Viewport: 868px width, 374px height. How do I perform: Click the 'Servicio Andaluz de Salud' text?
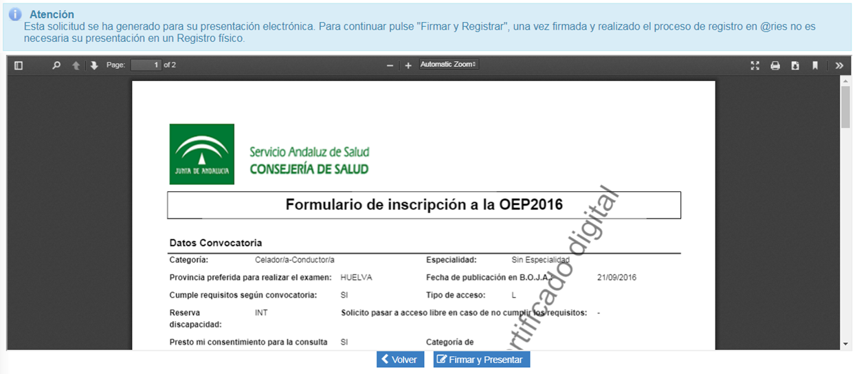pyautogui.click(x=309, y=152)
